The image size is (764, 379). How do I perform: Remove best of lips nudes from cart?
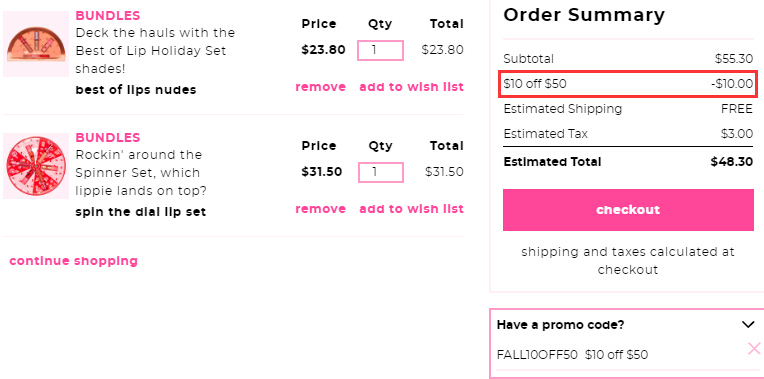click(321, 87)
